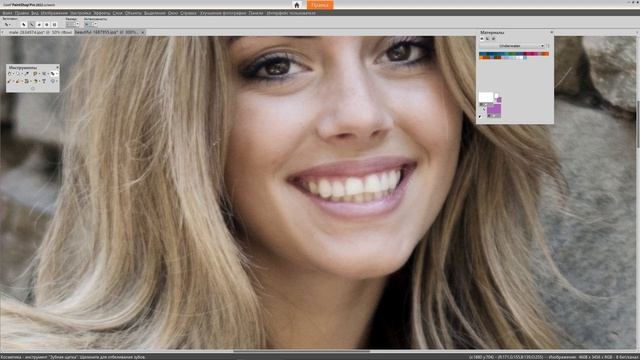
Task: Select the Paint Brush tool in Инструменты panel
Action: coord(9,81)
